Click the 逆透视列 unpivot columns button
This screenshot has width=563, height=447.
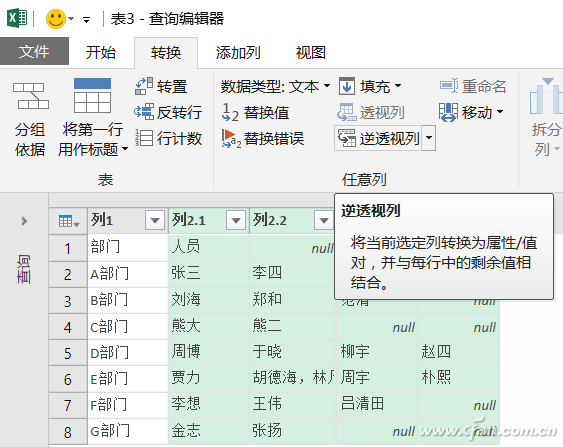(378, 138)
